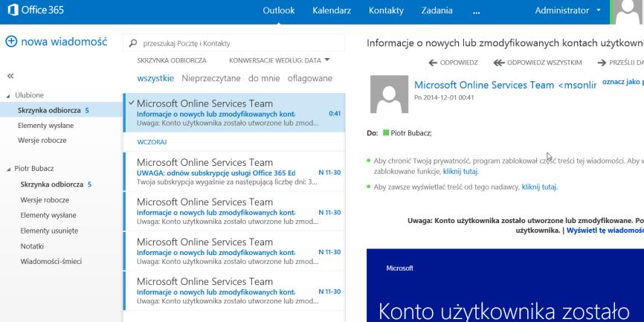Click kliknij tutaj to always show sender content

click(539, 187)
